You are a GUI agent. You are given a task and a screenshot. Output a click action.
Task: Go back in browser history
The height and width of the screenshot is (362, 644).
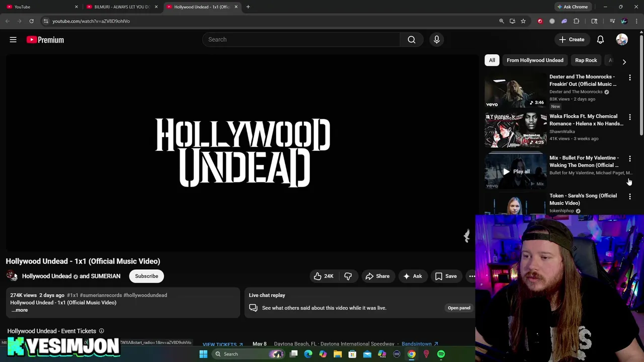pos(7,21)
